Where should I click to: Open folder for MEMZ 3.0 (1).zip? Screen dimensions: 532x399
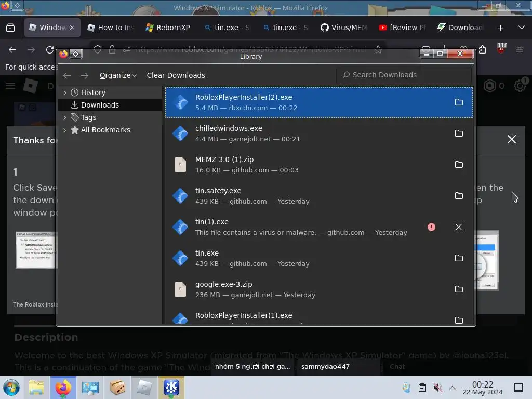(459, 165)
